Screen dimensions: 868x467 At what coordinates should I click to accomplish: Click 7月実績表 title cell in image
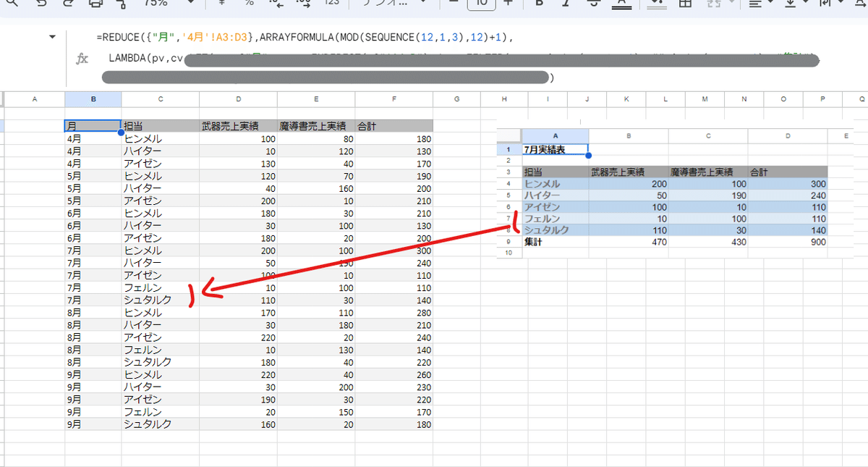(555, 150)
